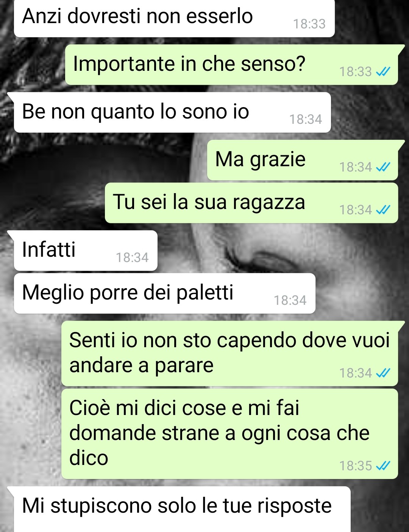Tap 'Mi stupiscono solo le tue risposte' message
This screenshot has height=532, width=409.
coord(182,509)
